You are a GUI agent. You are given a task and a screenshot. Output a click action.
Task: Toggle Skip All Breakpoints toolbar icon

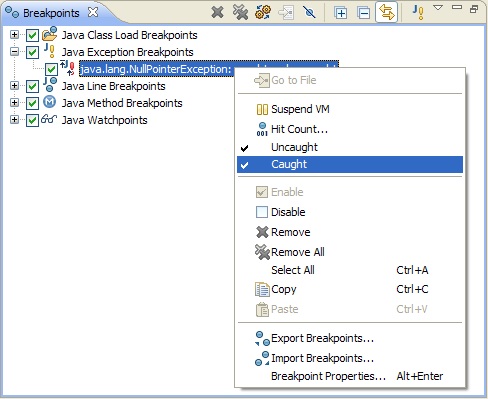click(309, 13)
